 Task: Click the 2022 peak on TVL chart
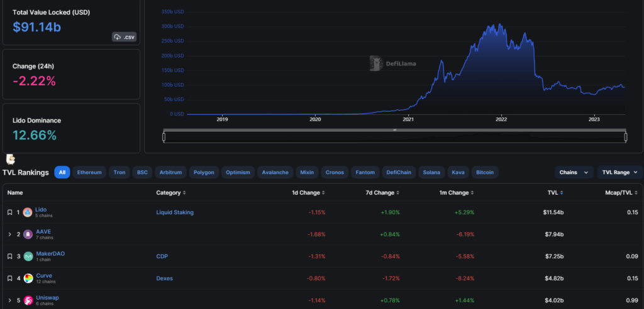tap(499, 24)
